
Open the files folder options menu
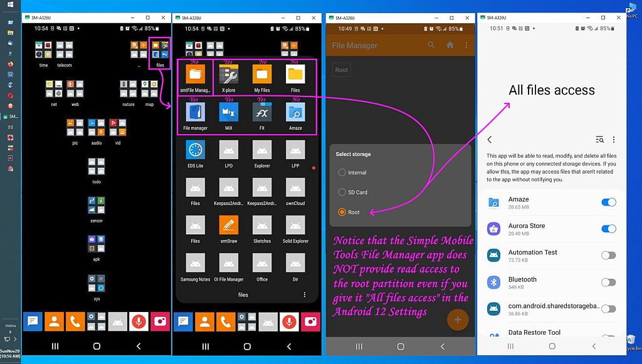point(304,295)
